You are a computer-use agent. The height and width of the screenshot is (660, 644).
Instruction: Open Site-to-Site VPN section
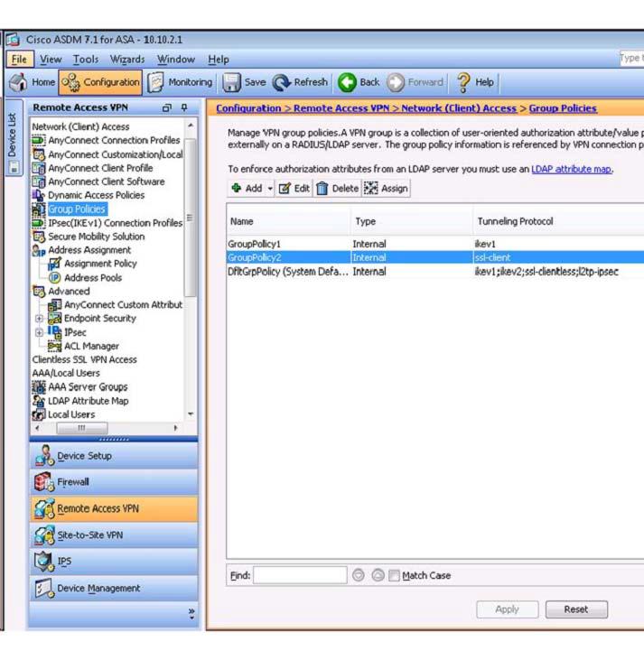coord(114,535)
